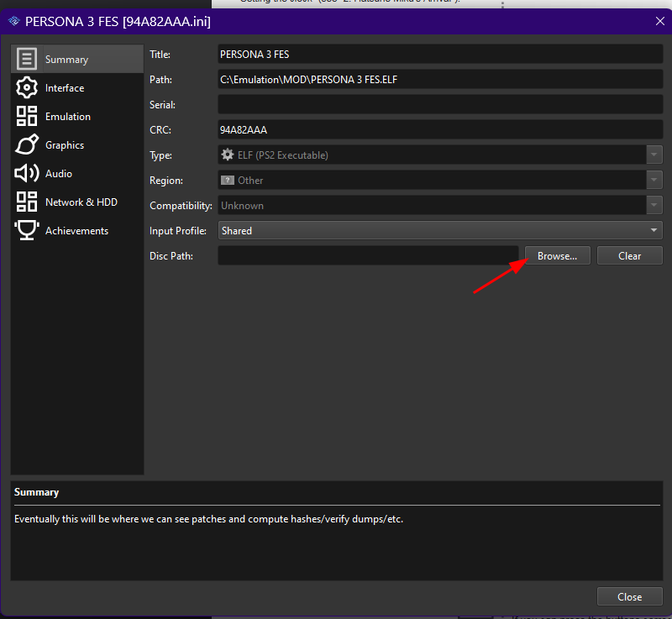Open the Compatibility Unknown dropdown
This screenshot has height=619, width=672.
pos(440,205)
